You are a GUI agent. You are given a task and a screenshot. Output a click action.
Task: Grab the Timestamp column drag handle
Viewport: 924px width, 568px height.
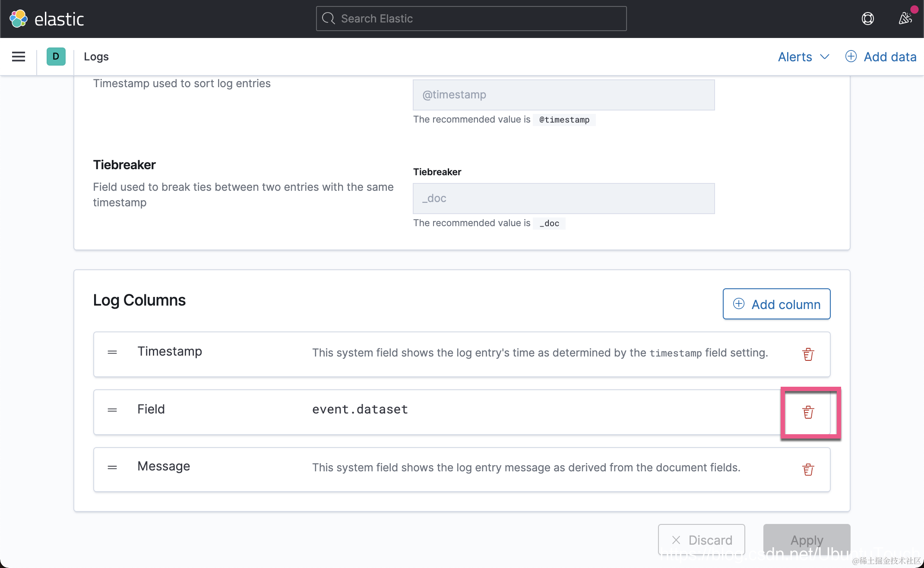coord(112,352)
